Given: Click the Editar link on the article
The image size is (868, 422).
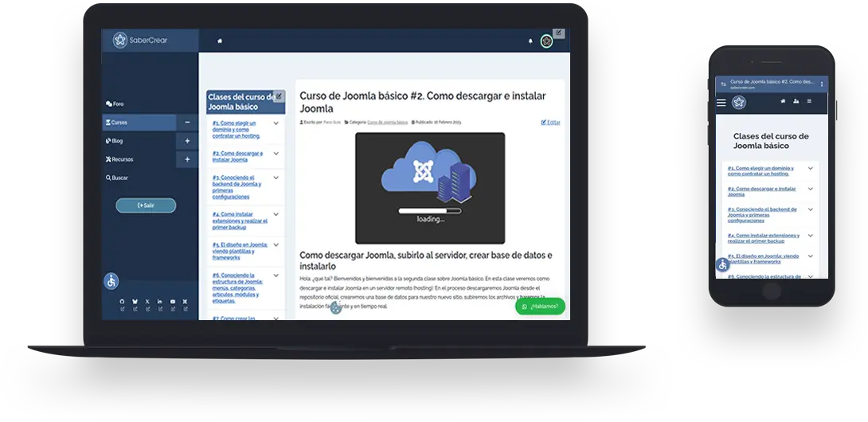Looking at the screenshot, I should click(551, 123).
